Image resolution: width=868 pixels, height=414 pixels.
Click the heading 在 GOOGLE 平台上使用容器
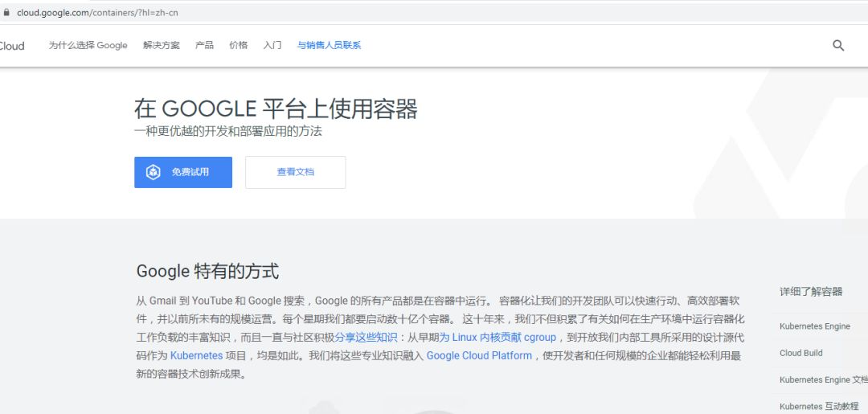tap(276, 109)
